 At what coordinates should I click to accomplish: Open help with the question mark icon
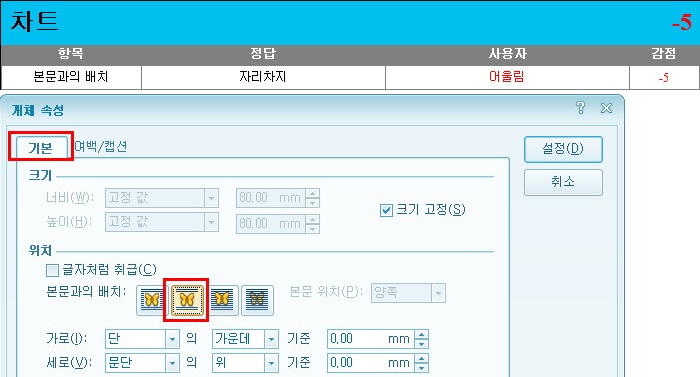(x=580, y=108)
